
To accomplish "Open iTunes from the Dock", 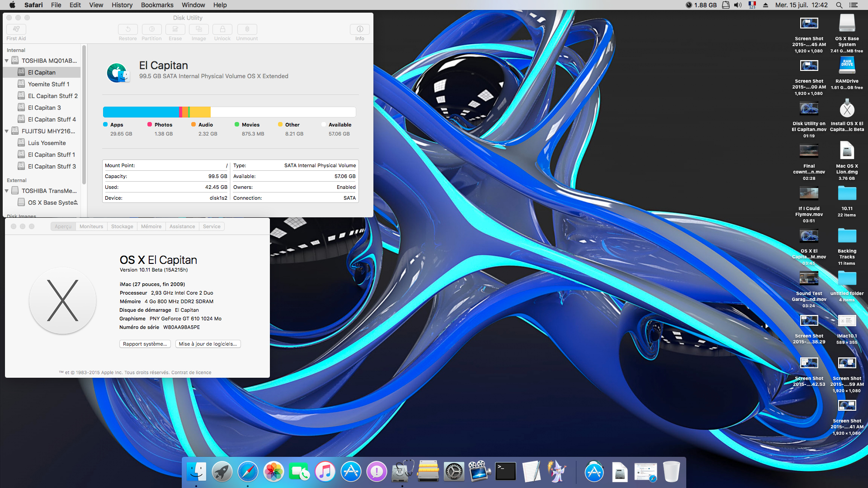I will pos(325,472).
